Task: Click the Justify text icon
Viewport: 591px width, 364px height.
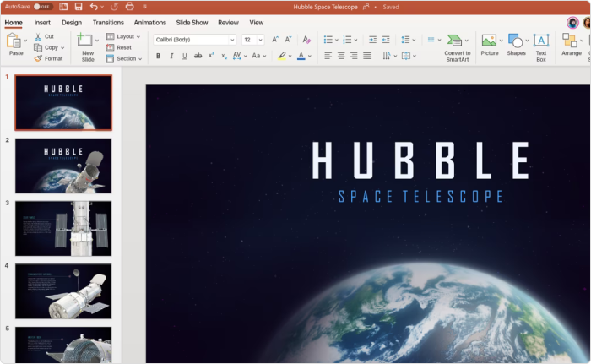Action: 367,56
